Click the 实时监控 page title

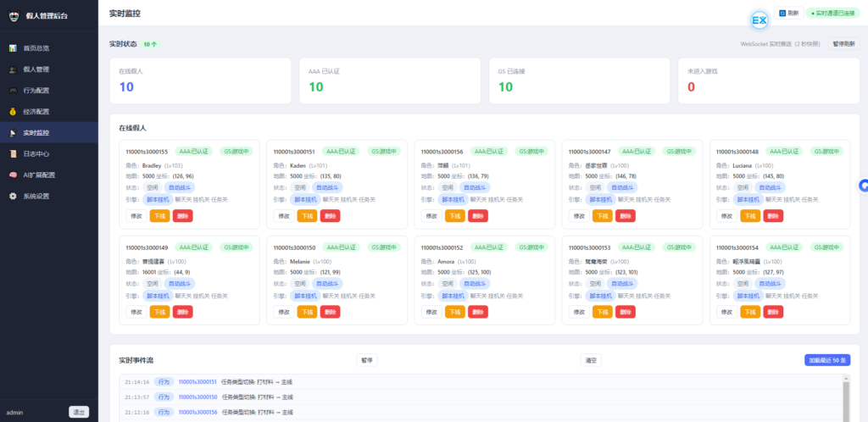coord(125,14)
